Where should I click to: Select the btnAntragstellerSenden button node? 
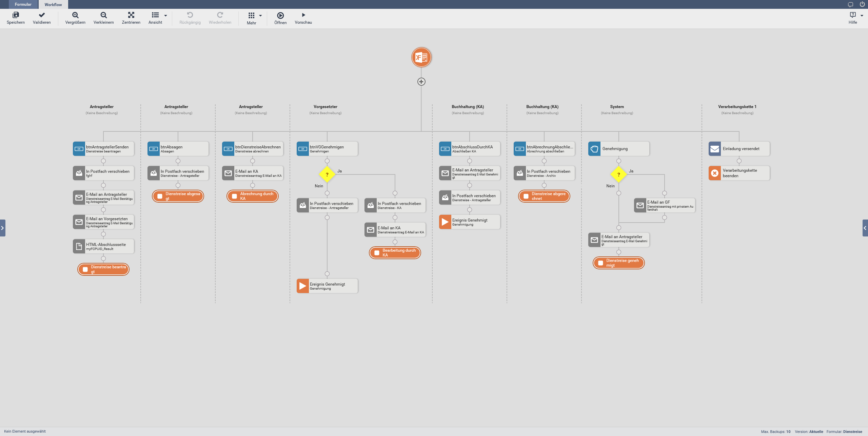103,149
